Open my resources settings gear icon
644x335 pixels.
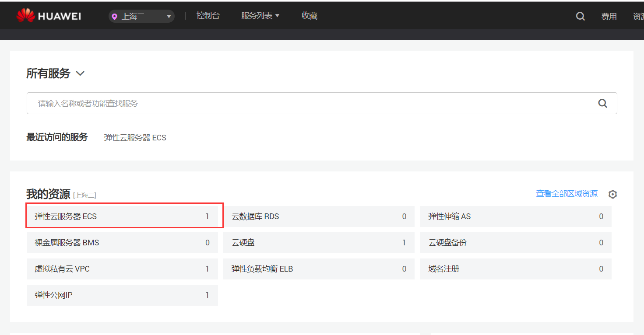coord(612,194)
